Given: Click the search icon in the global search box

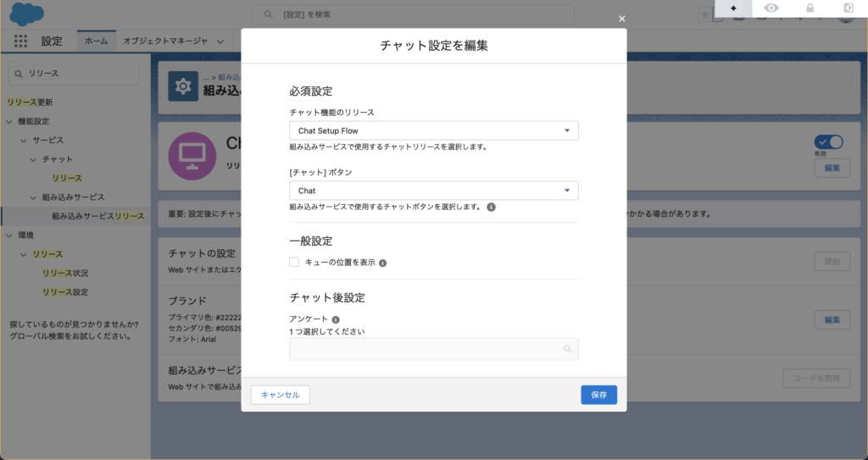Looking at the screenshot, I should click(268, 14).
